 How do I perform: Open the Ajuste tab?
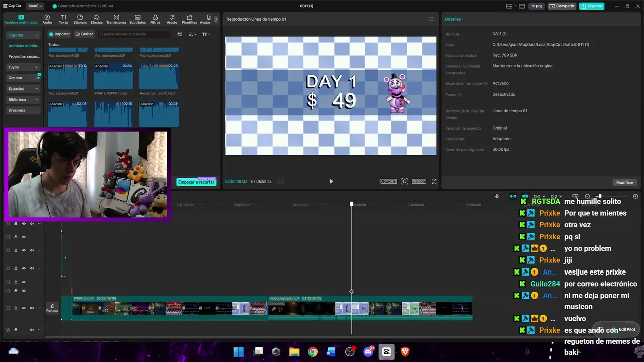pyautogui.click(x=172, y=19)
